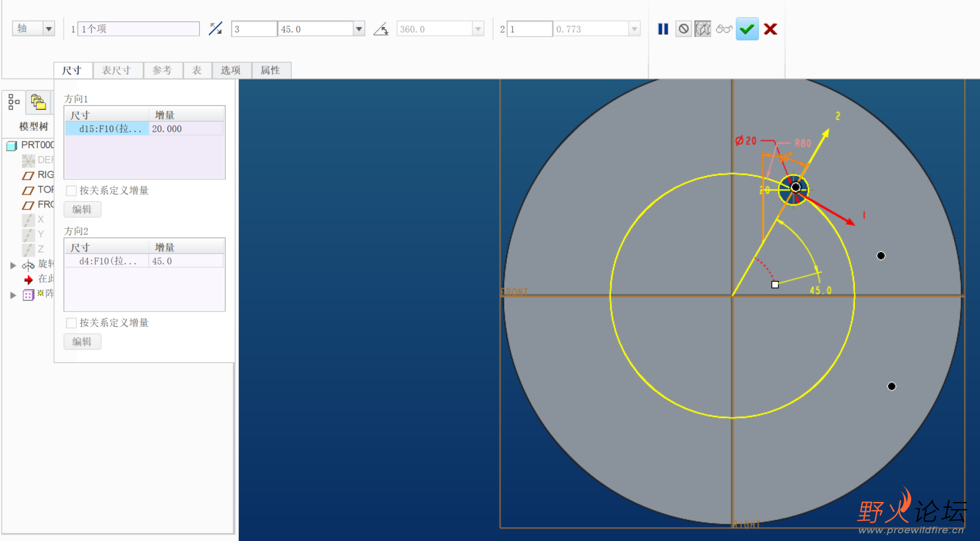
Task: Select the X axis tree item
Action: coord(34,220)
